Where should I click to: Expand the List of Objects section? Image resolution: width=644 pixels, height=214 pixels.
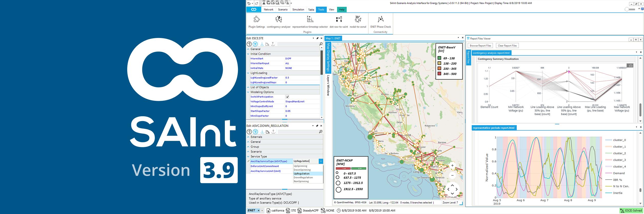pos(248,87)
